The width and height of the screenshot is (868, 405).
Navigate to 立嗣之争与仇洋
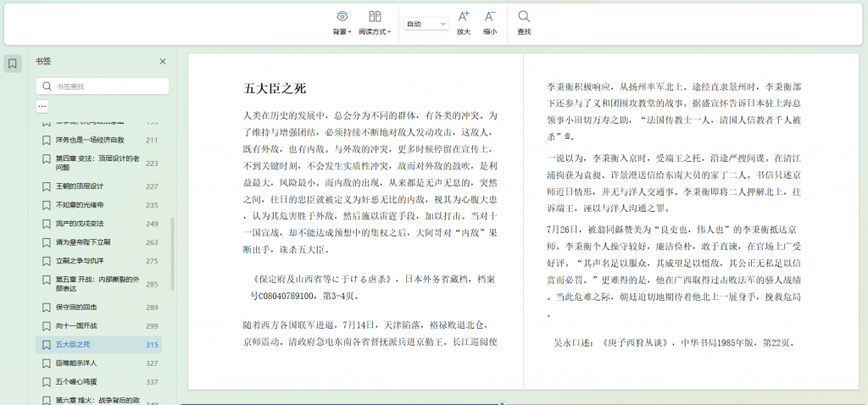coord(79,261)
